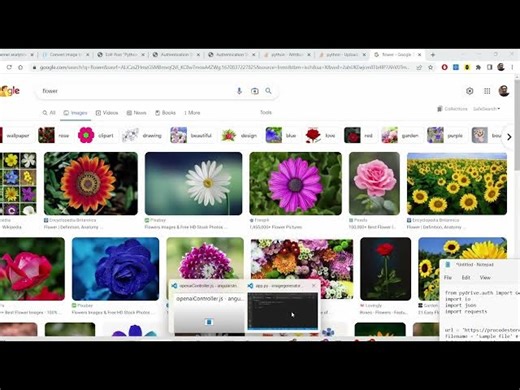Select the openaiController.js window preview

pyautogui.click(x=208, y=306)
